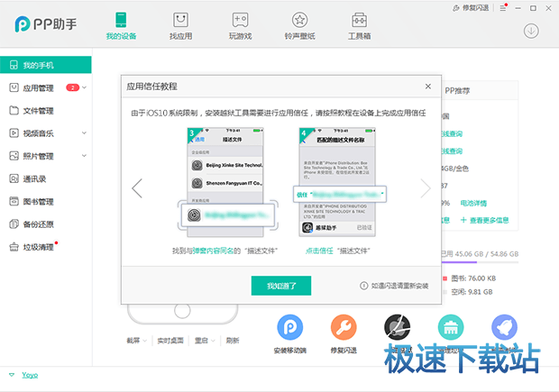
Task: Open the main menu hamburger icon
Action: tap(503, 8)
